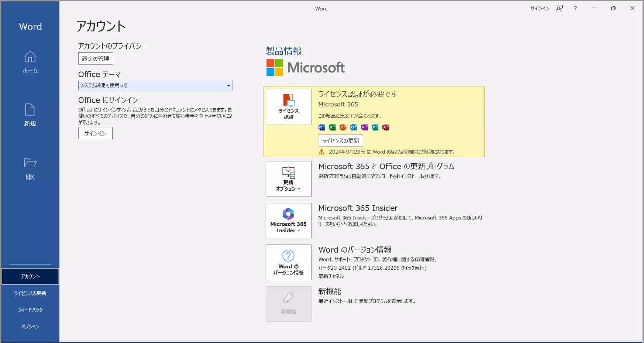644x343 pixels.
Task: Expand the Microsoft 365 Insider dropdown button
Action: pos(288,220)
